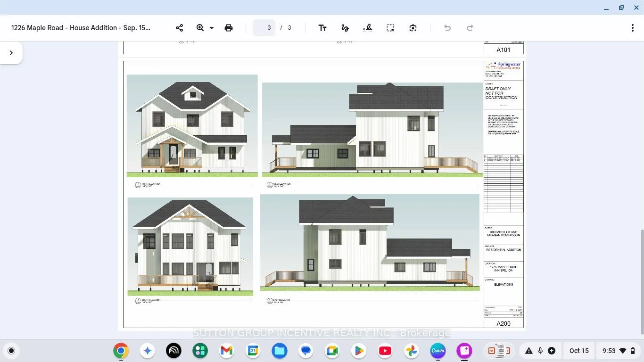Open Gmail from the shelf
The width and height of the screenshot is (644, 362).
(226, 351)
